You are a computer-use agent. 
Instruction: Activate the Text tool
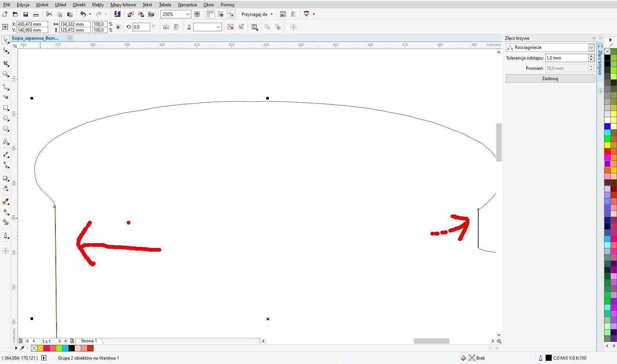coord(6,142)
